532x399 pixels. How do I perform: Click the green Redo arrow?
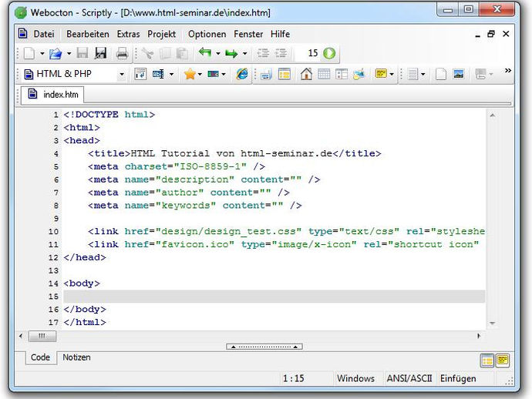[x=231, y=54]
